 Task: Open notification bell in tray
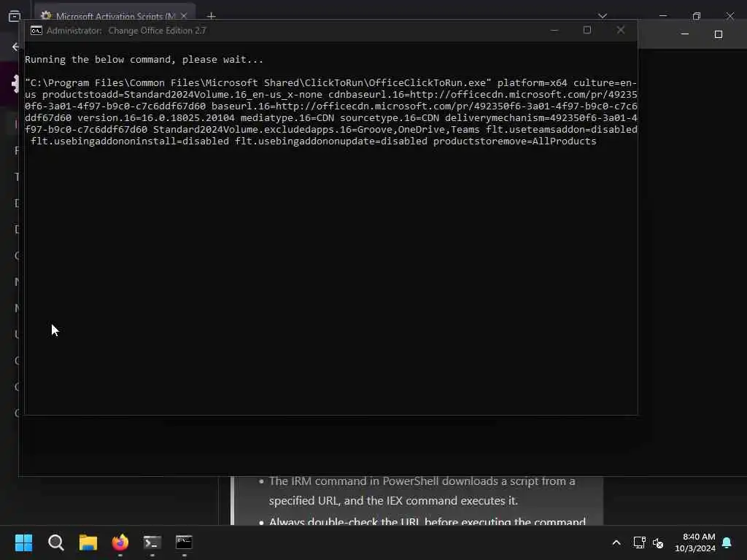(727, 542)
